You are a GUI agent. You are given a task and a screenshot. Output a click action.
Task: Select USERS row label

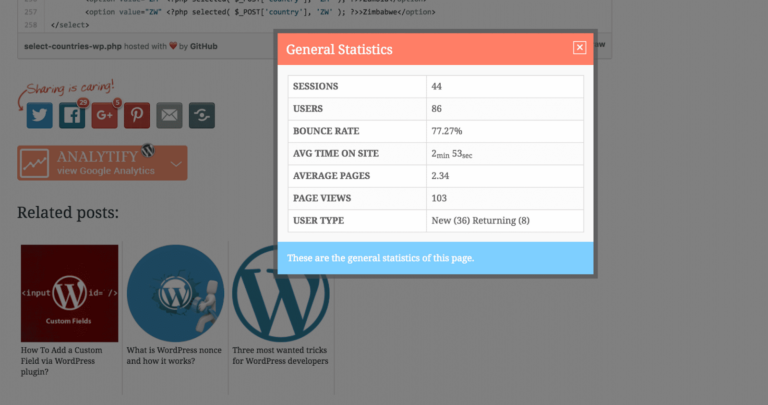click(x=308, y=109)
